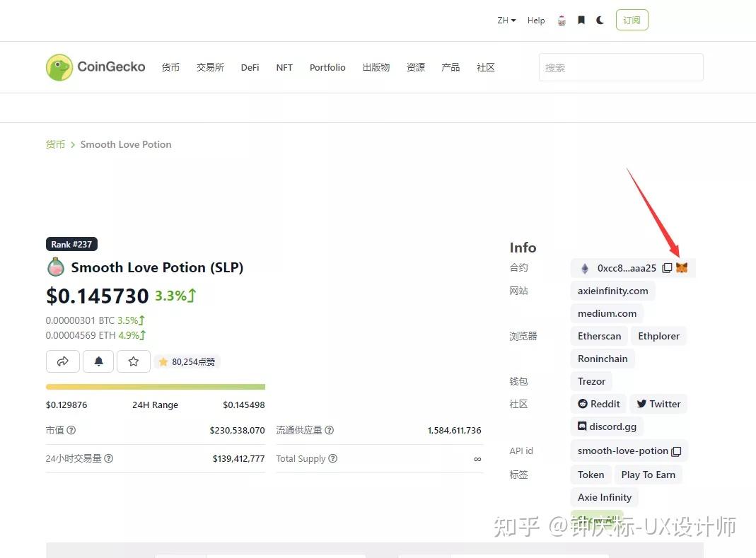The width and height of the screenshot is (756, 558).
Task: Click the CoinGecko gecko logo
Action: pyautogui.click(x=59, y=67)
